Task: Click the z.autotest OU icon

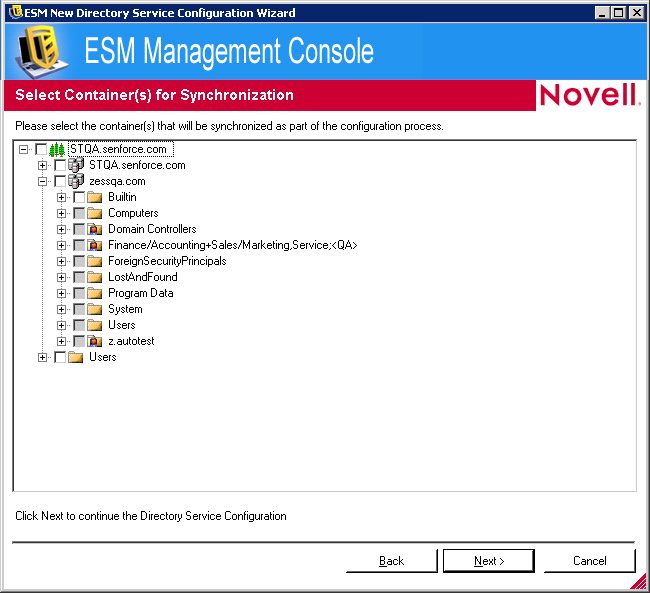Action: [x=95, y=341]
